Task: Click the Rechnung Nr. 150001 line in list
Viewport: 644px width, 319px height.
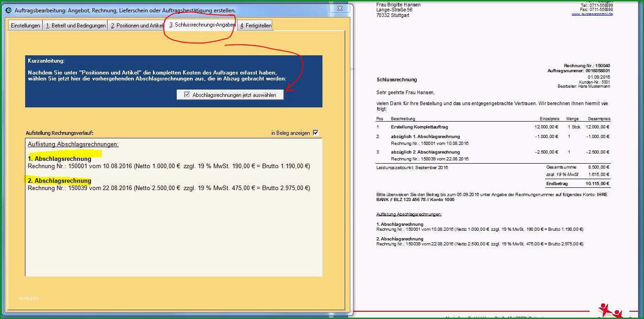Action: click(x=169, y=166)
